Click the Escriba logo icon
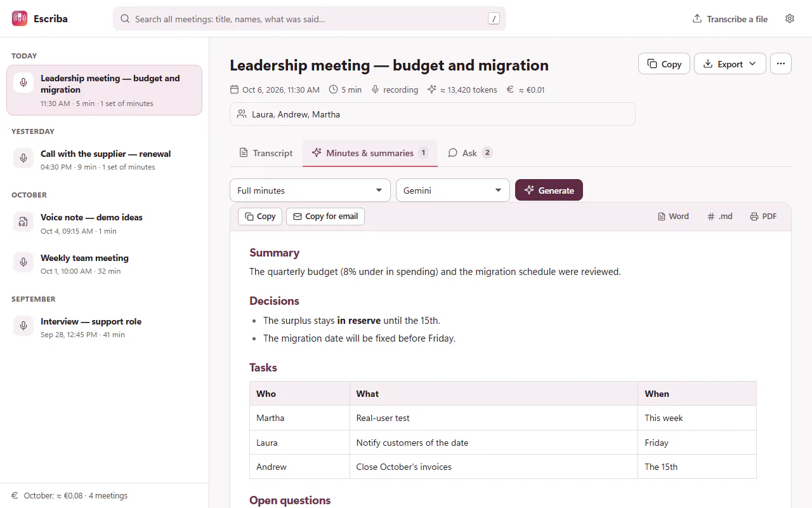Viewport: 812px width, 508px height. point(20,18)
